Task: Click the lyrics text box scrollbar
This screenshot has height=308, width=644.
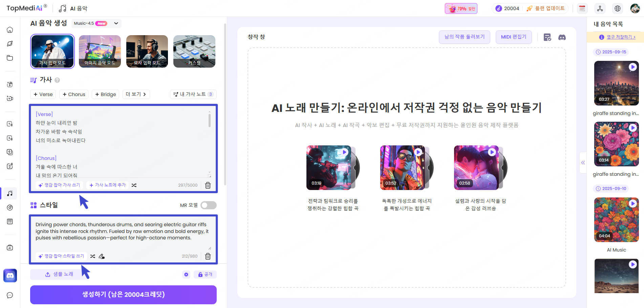Action: pyautogui.click(x=210, y=120)
